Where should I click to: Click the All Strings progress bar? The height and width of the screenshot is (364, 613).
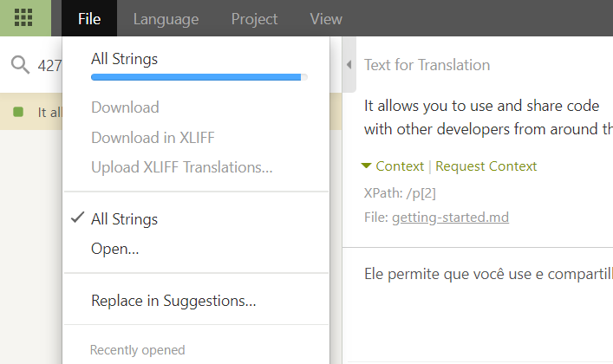199,77
